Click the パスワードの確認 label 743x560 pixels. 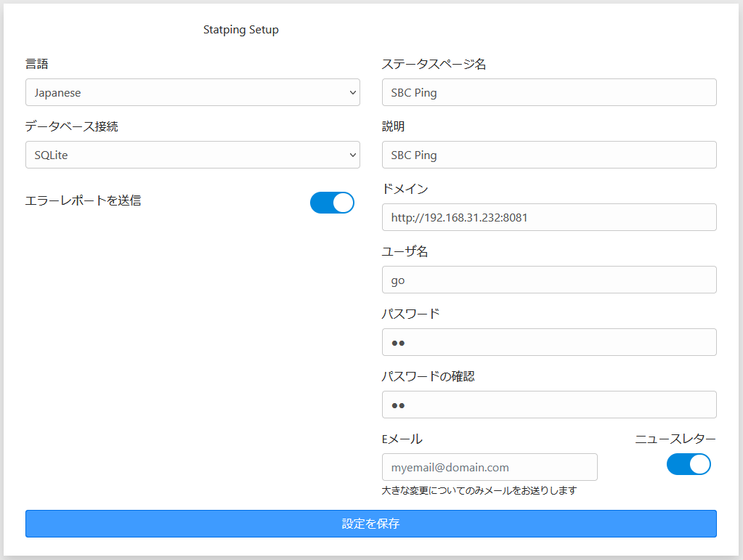[x=429, y=377]
